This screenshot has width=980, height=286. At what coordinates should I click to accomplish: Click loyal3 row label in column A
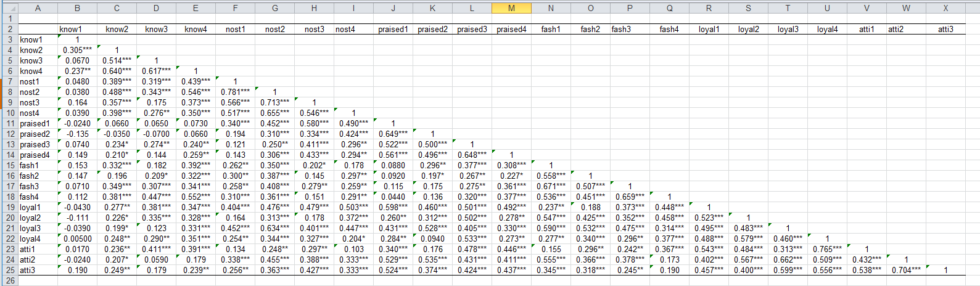point(30,228)
